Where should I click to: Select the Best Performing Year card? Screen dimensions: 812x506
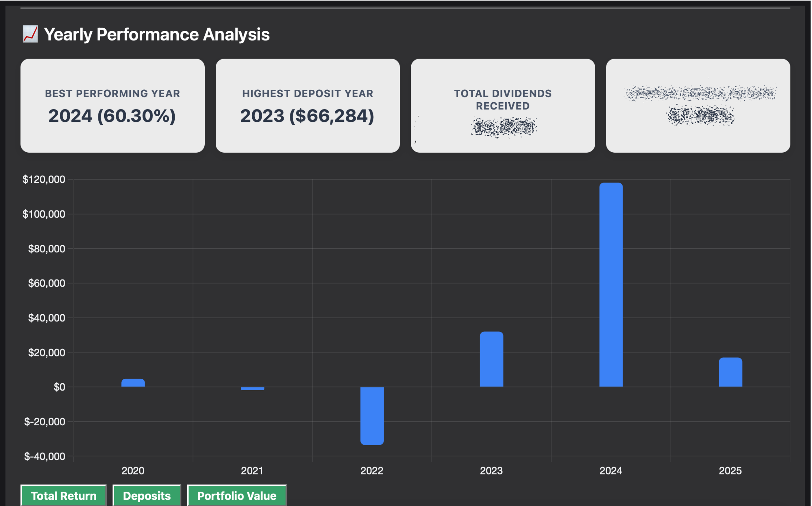coord(112,106)
